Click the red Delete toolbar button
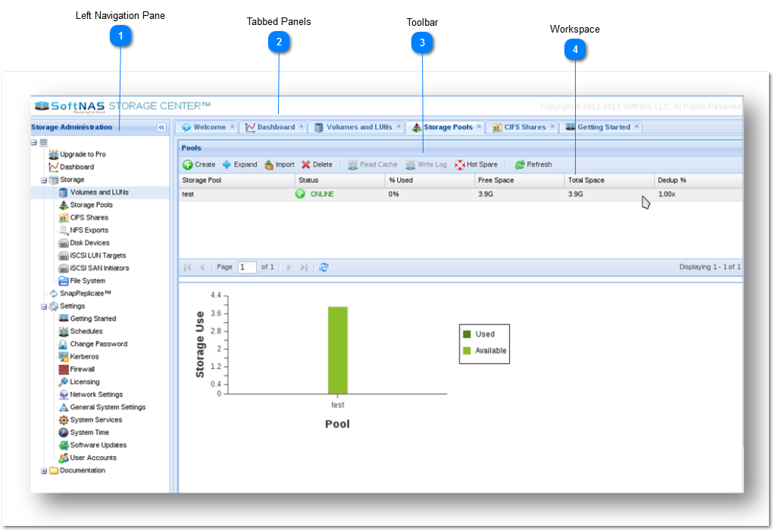 click(317, 164)
